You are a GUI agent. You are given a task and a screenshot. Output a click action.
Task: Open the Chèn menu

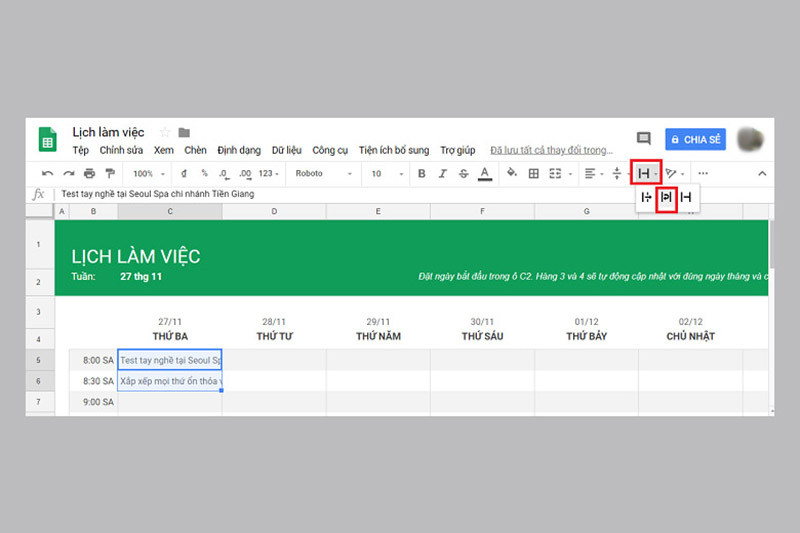pyautogui.click(x=195, y=150)
